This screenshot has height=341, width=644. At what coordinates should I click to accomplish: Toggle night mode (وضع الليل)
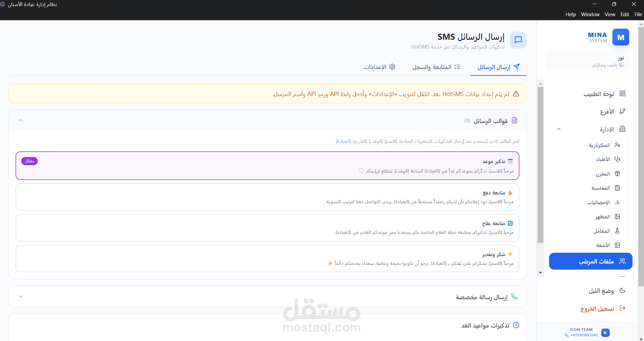click(607, 291)
